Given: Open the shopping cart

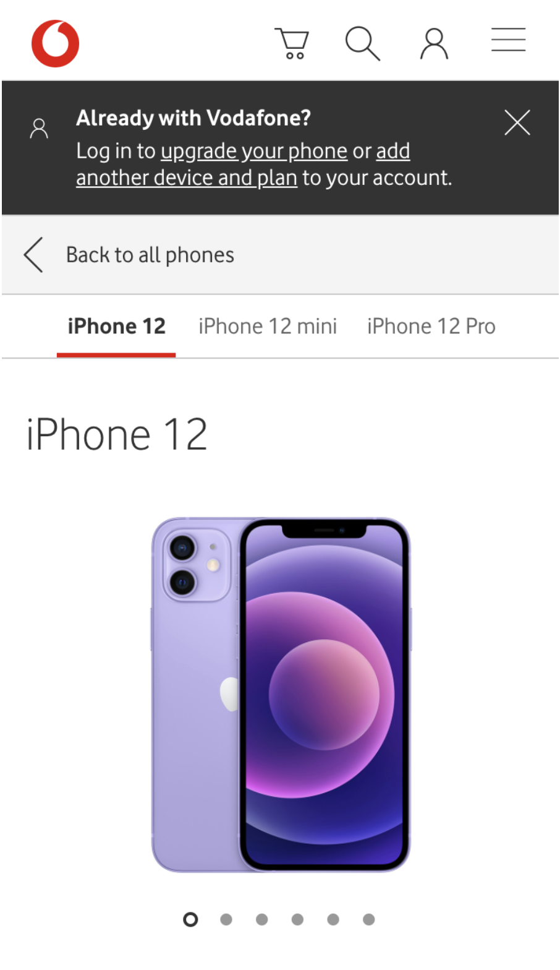Looking at the screenshot, I should pyautogui.click(x=292, y=43).
